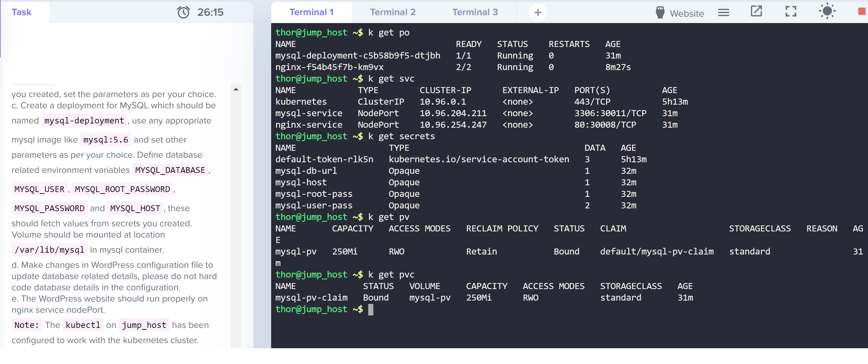Image resolution: width=868 pixels, height=364 pixels.
Task: Switch to Terminal 2 tab
Action: pyautogui.click(x=392, y=12)
